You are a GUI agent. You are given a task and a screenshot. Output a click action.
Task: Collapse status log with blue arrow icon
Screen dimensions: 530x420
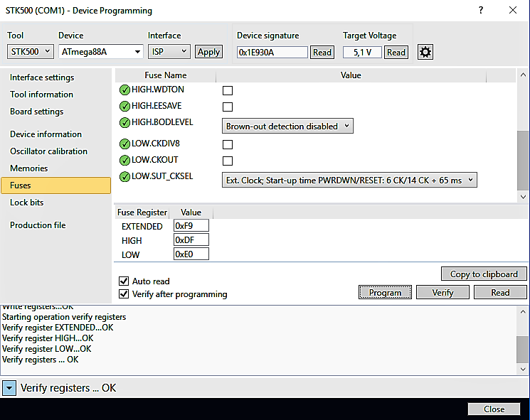[9, 388]
